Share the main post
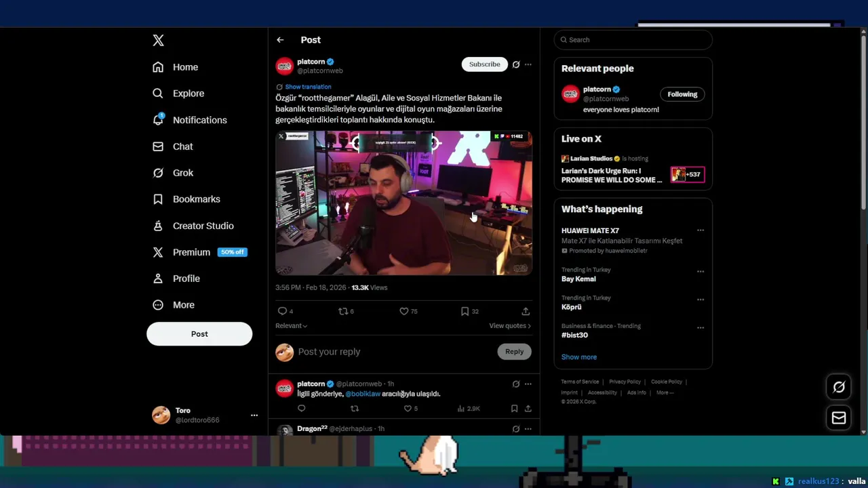 [x=526, y=311]
